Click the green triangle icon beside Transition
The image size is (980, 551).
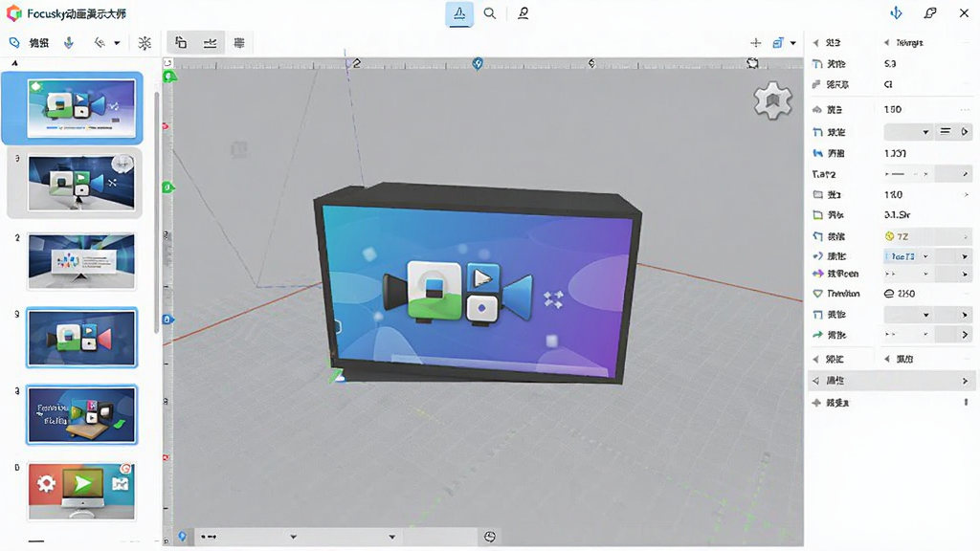817,293
